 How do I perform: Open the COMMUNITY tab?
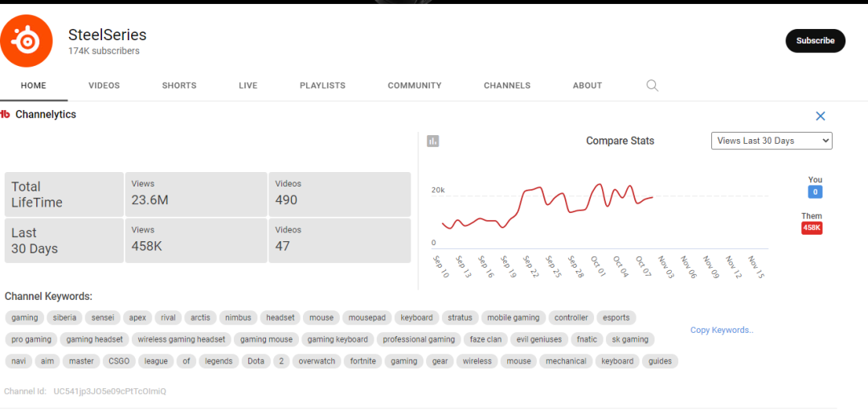pos(415,86)
